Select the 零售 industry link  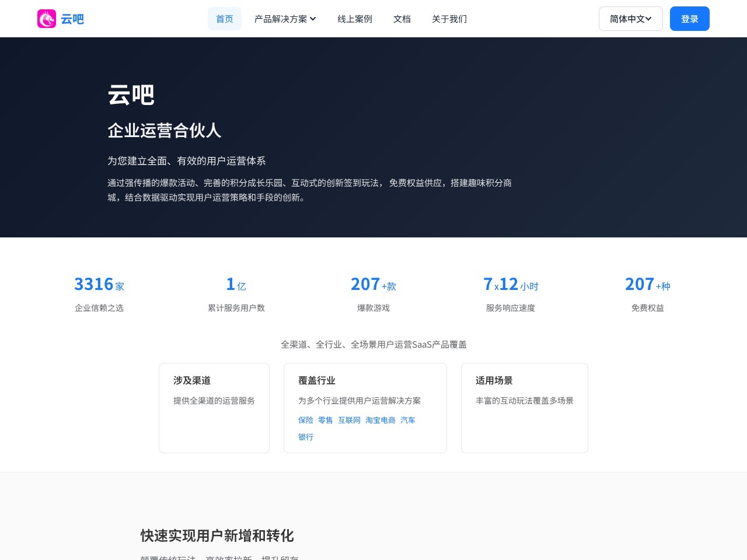(325, 420)
